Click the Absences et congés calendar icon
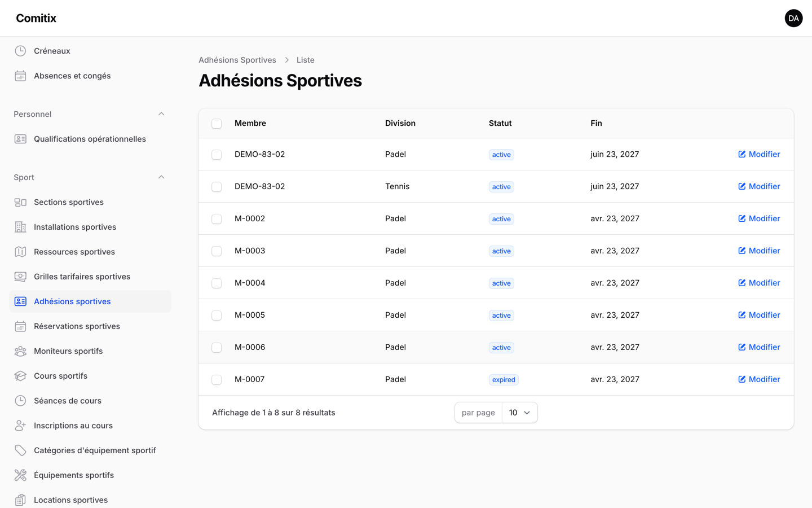 click(x=20, y=76)
